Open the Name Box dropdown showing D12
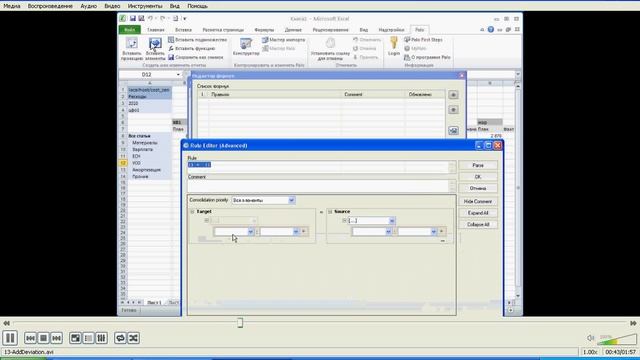 point(178,74)
